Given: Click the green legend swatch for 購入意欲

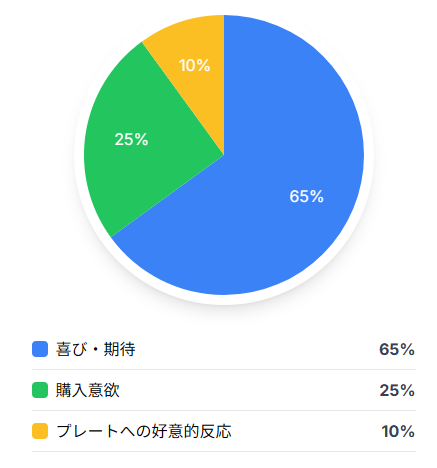Looking at the screenshot, I should (40, 390).
